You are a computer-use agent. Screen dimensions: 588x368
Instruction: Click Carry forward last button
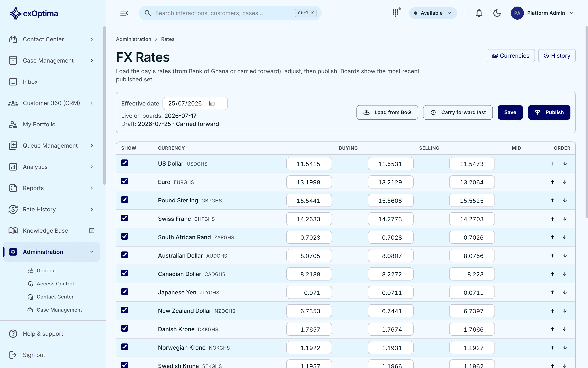[458, 112]
